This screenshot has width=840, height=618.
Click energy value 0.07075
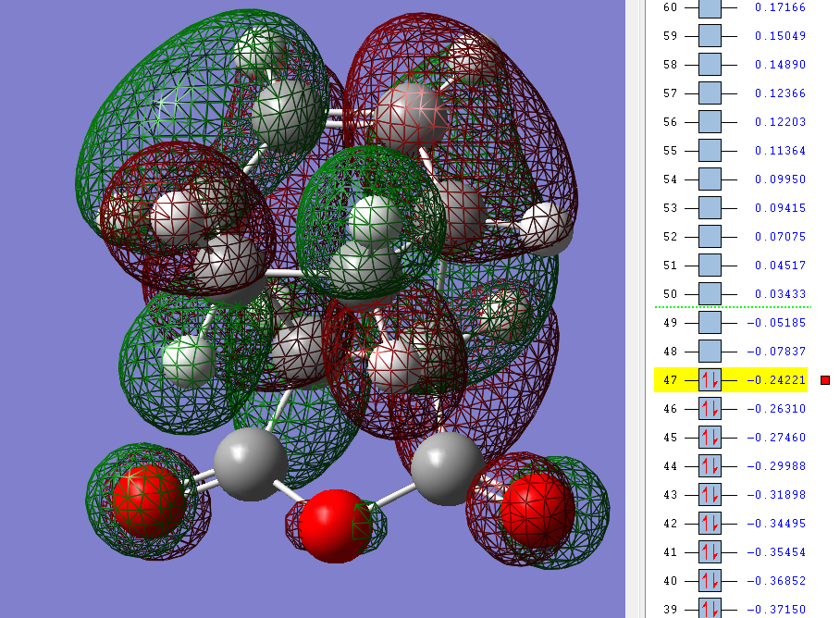pyautogui.click(x=780, y=237)
